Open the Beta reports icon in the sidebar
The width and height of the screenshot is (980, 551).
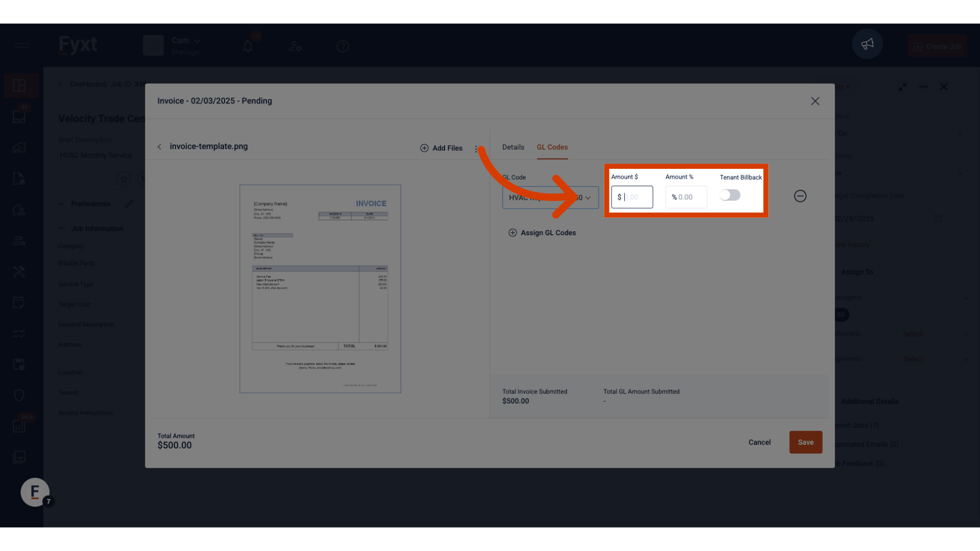tap(19, 426)
